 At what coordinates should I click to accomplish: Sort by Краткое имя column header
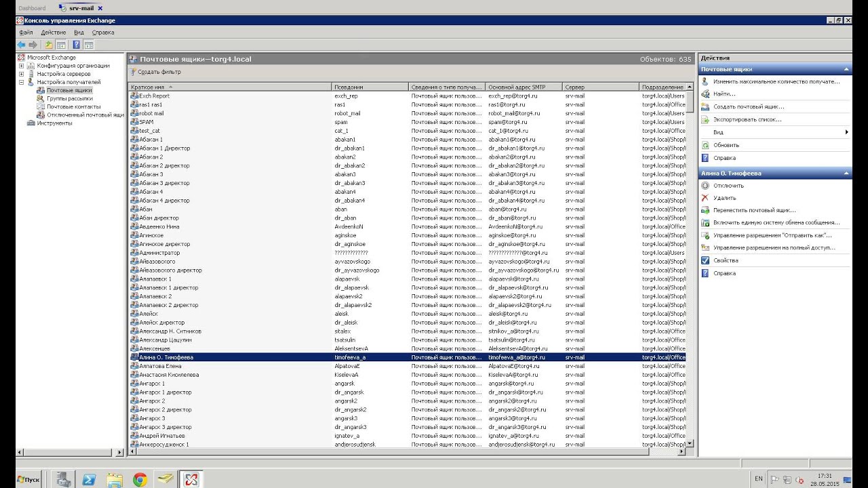coord(230,87)
